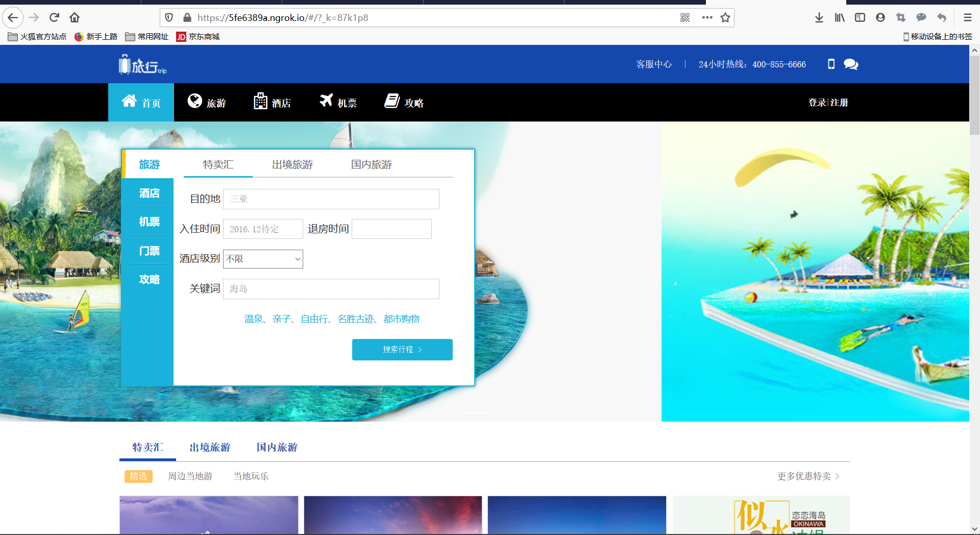Viewport: 980px width, 535px height.
Task: Switch to the 出境旅游 tab
Action: [x=292, y=164]
